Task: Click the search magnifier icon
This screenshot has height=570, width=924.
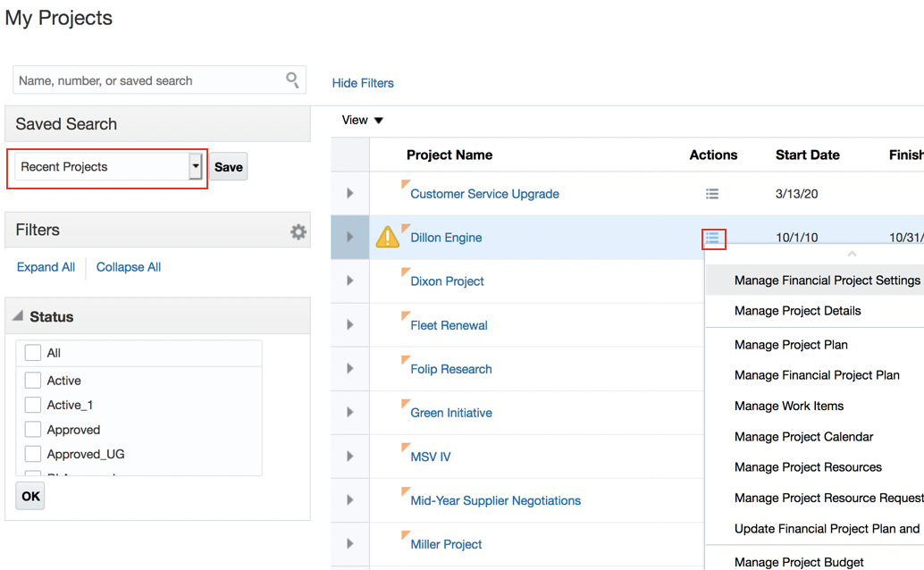Action: 292,80
